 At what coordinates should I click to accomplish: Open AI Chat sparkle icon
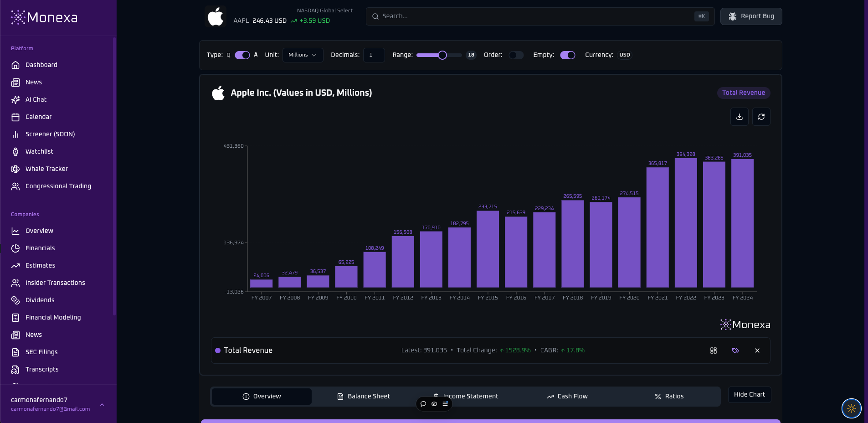tap(15, 99)
